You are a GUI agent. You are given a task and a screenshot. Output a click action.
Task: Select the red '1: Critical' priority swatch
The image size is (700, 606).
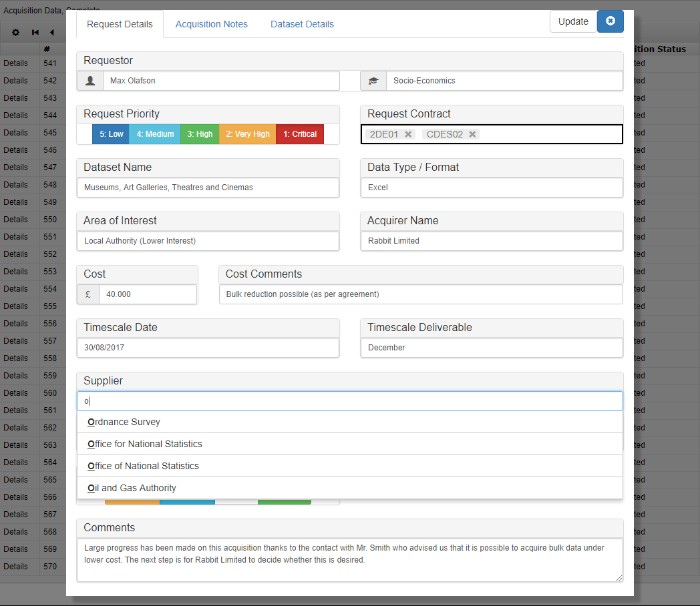[x=300, y=133]
